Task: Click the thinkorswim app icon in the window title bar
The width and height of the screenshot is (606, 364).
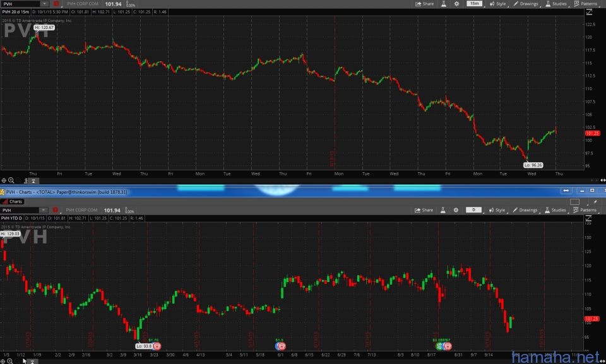Action: pyautogui.click(x=3, y=192)
